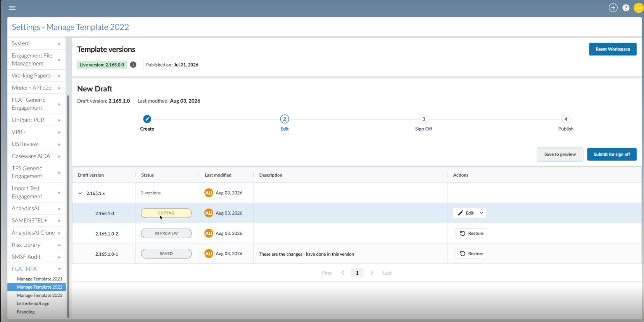Click the completed Create step checkmark
The width and height of the screenshot is (644, 322).
pyautogui.click(x=147, y=119)
